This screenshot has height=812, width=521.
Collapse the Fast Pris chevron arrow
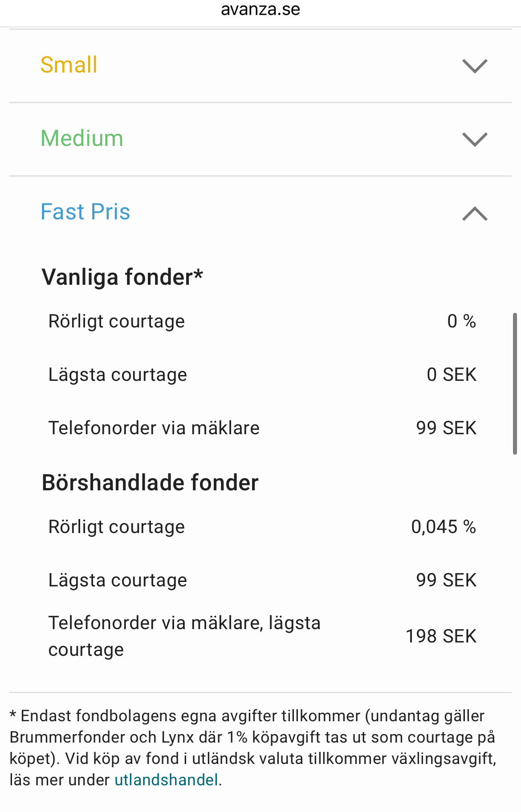(x=475, y=214)
